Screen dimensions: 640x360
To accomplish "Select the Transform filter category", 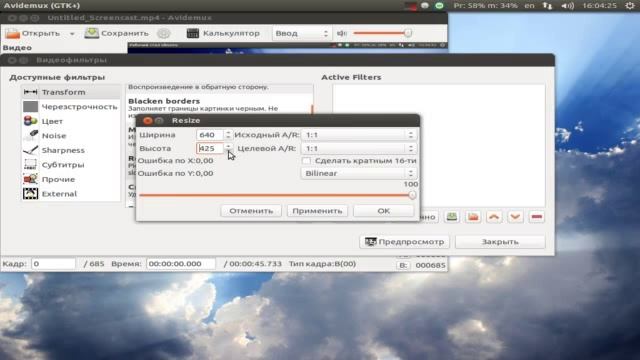I will [71, 92].
